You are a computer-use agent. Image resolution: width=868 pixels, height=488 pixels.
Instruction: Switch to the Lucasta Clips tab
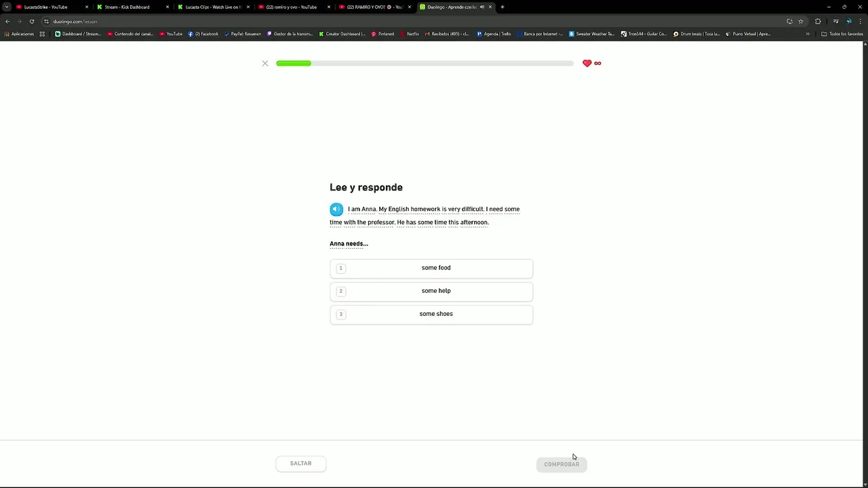point(213,7)
